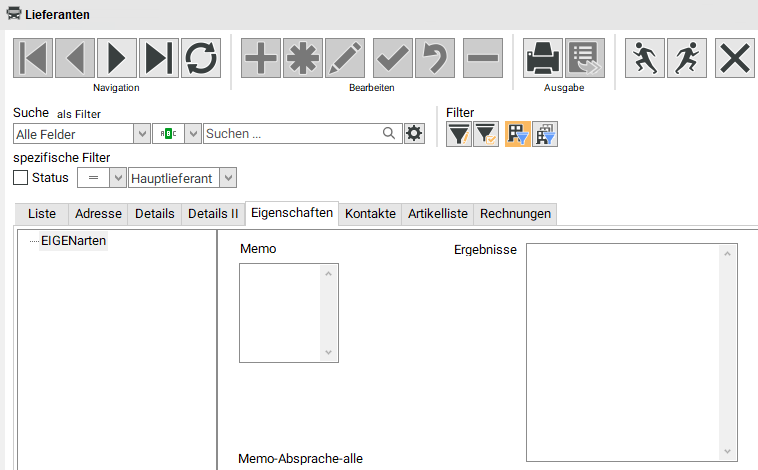758x470 pixels.
Task: Click Memo scrollbar up arrow
Action: click(x=329, y=274)
